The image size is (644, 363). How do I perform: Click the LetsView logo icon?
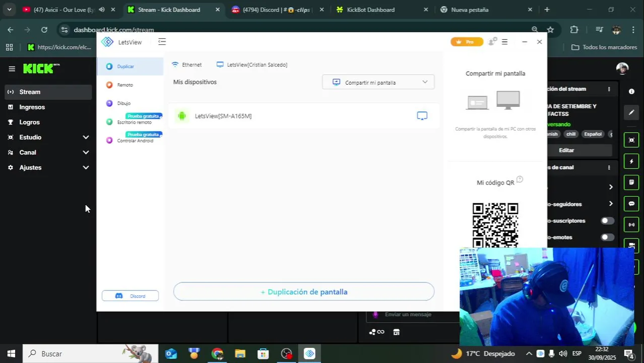click(x=107, y=42)
